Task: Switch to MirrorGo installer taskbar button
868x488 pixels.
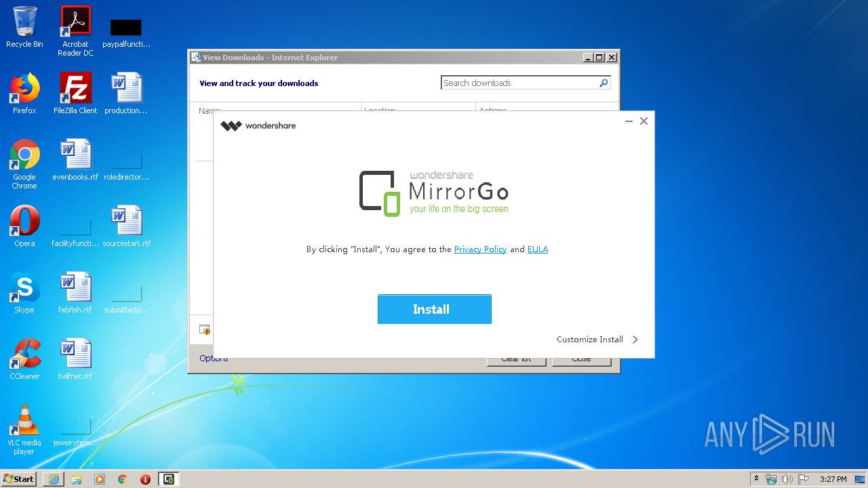Action: pos(168,479)
